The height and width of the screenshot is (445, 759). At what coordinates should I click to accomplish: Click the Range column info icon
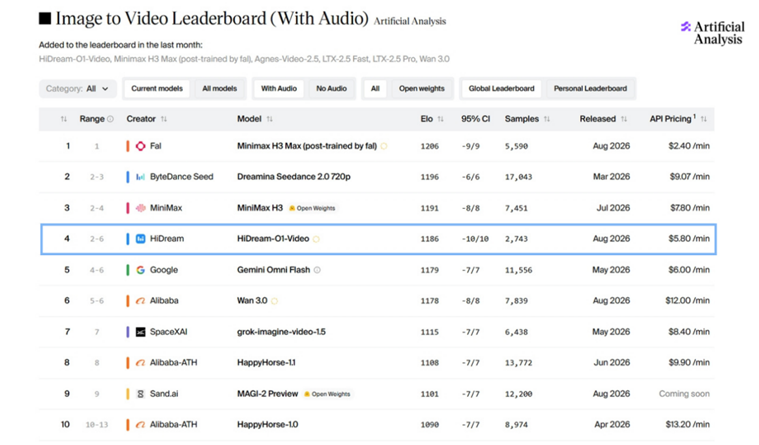(110, 119)
